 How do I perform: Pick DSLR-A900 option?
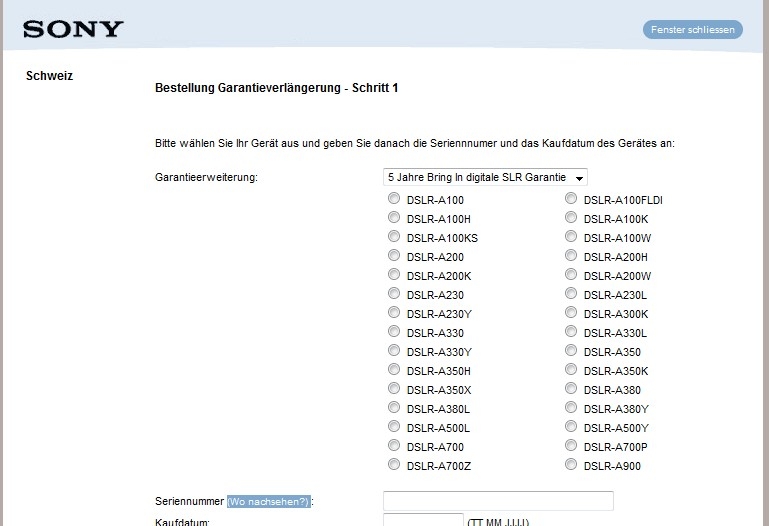(571, 465)
